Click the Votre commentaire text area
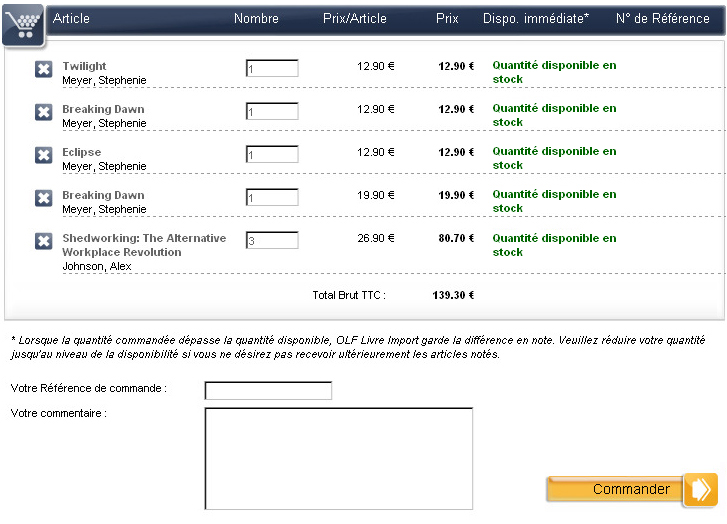Image resolution: width=727 pixels, height=524 pixels. (338, 459)
